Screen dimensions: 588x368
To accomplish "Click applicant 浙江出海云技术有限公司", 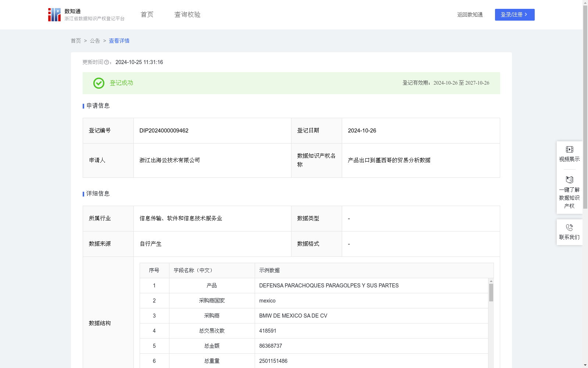I will pos(170,160).
